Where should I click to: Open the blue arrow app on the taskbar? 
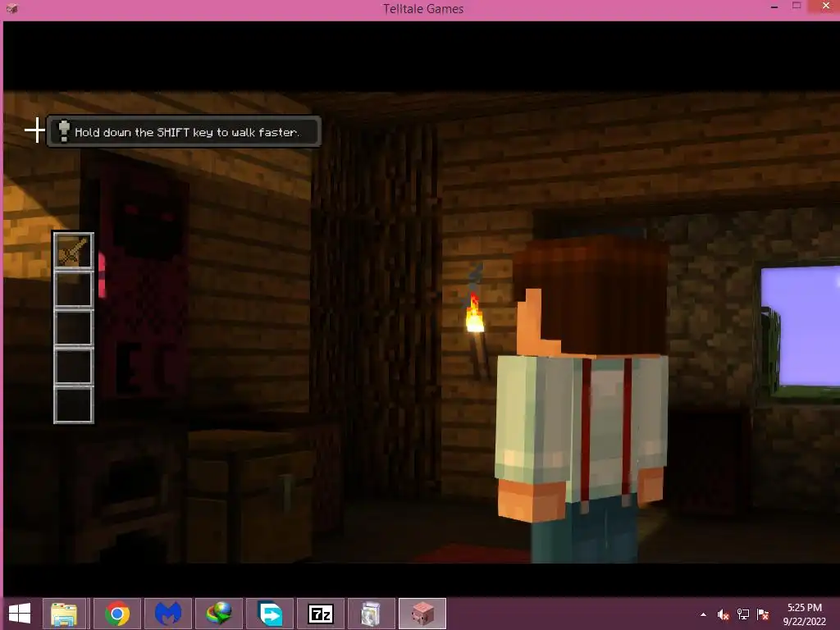pos(270,614)
